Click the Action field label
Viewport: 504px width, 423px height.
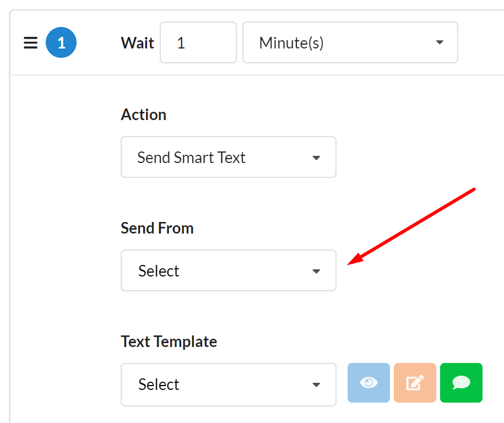(x=143, y=115)
